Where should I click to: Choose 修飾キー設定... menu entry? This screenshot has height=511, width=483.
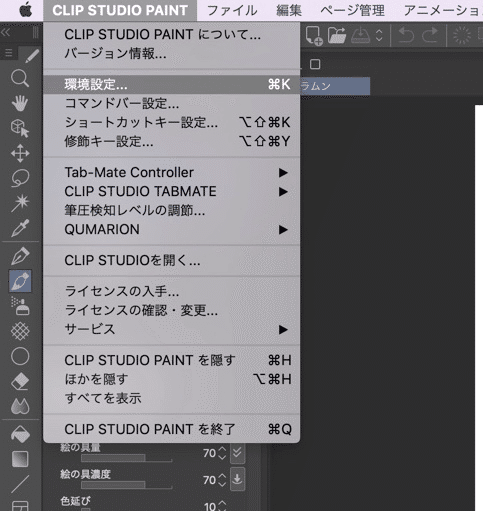coord(171,141)
